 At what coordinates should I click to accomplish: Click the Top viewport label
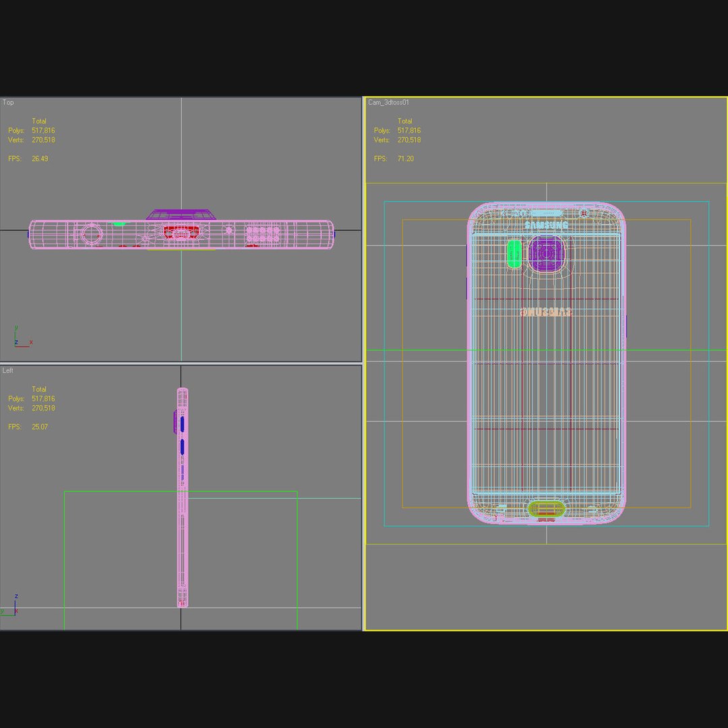(x=8, y=102)
